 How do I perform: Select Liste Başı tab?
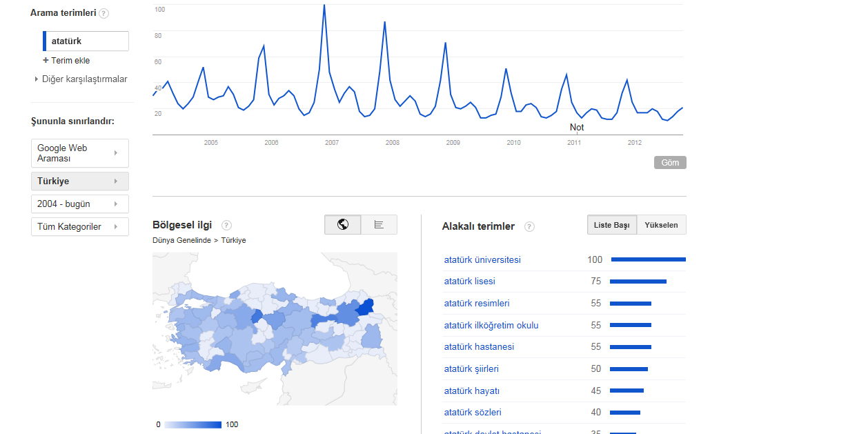point(612,225)
